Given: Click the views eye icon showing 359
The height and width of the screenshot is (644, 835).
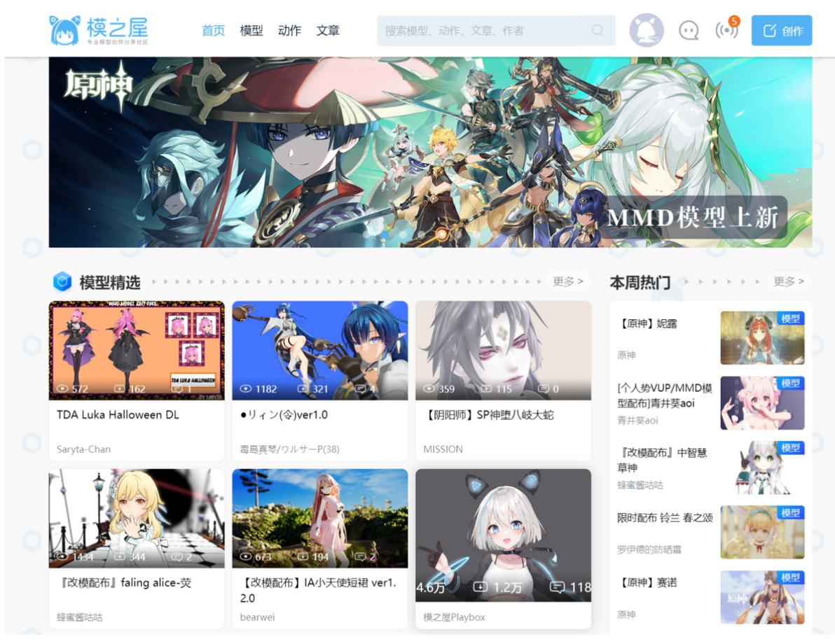Looking at the screenshot, I should pyautogui.click(x=429, y=388).
